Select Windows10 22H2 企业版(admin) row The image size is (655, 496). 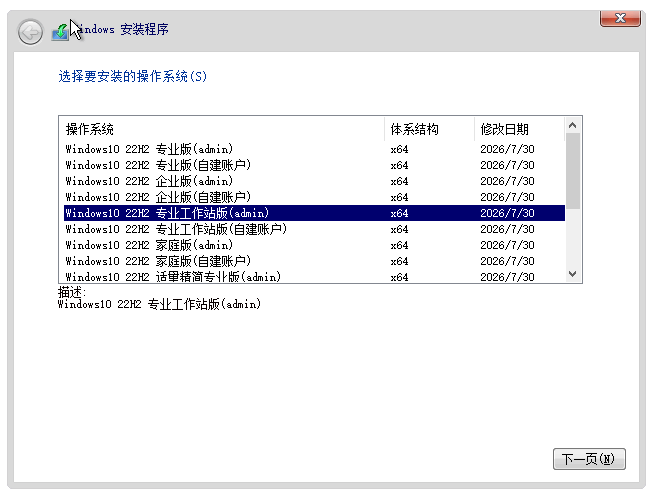click(314, 181)
